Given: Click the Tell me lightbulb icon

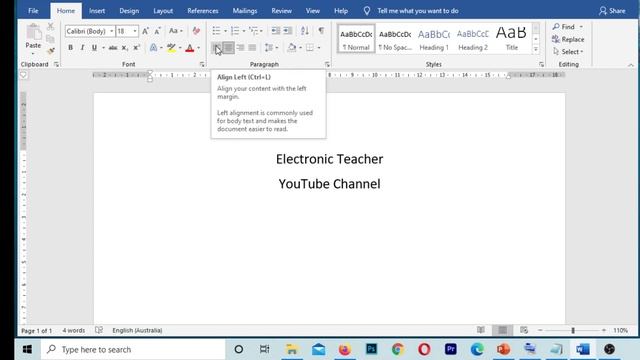Looking at the screenshot, I should (367, 11).
